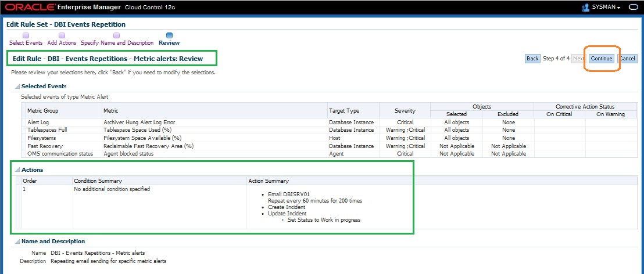Click the Edit Rule Set page title

pyautogui.click(x=66, y=24)
